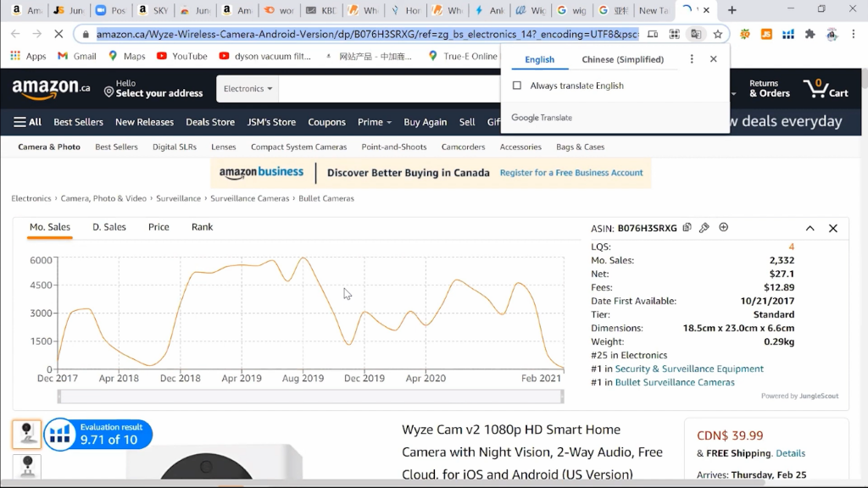Go to the Amazon.ca home logo

51,88
